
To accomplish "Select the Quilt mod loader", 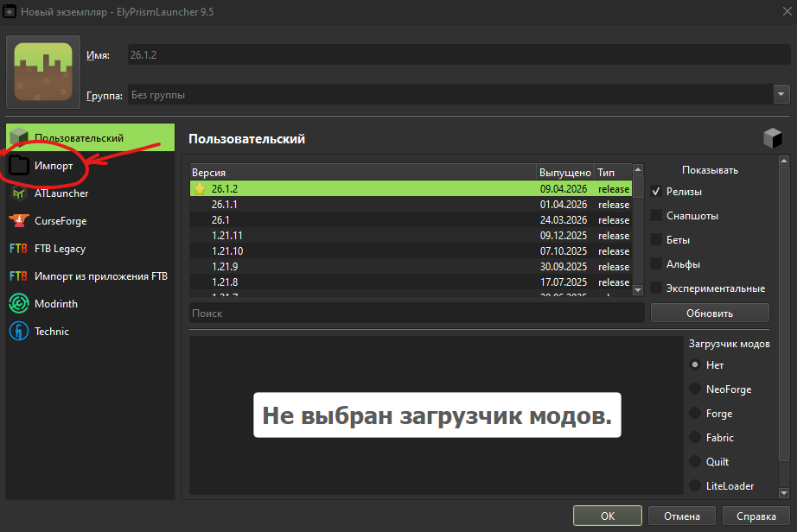I will [x=695, y=461].
